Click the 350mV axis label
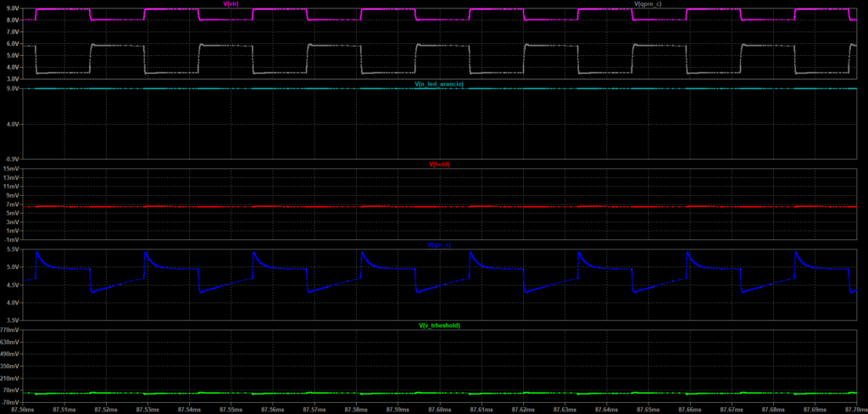This screenshot has height=414, width=868. [x=10, y=366]
